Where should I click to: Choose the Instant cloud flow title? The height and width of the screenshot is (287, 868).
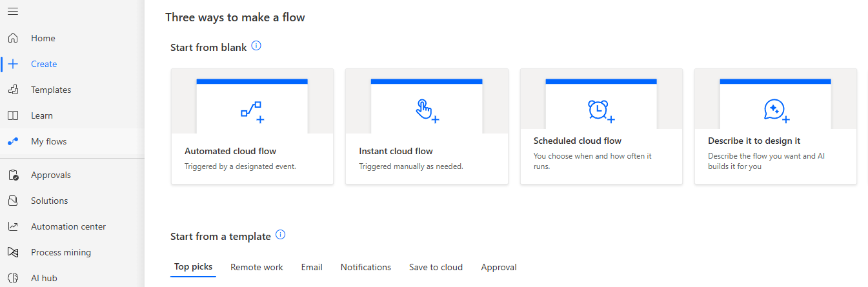point(396,151)
